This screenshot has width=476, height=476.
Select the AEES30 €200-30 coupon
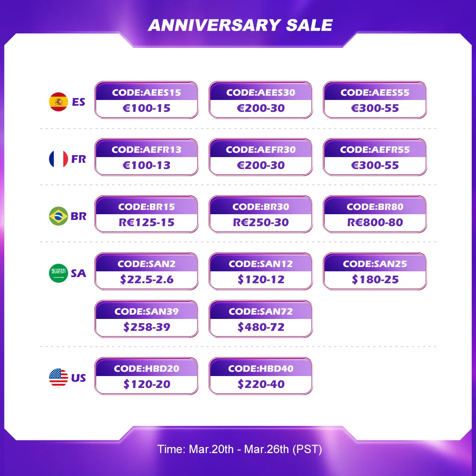[x=260, y=100]
